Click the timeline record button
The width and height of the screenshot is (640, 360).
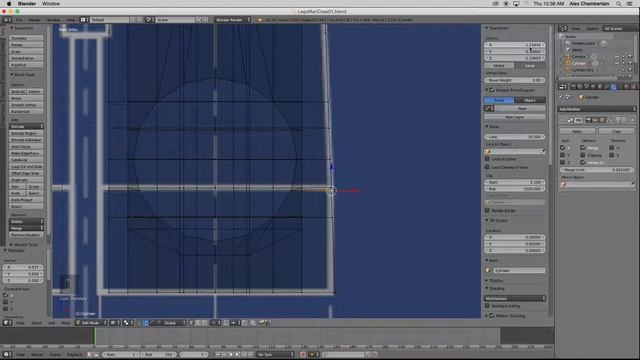[303, 354]
